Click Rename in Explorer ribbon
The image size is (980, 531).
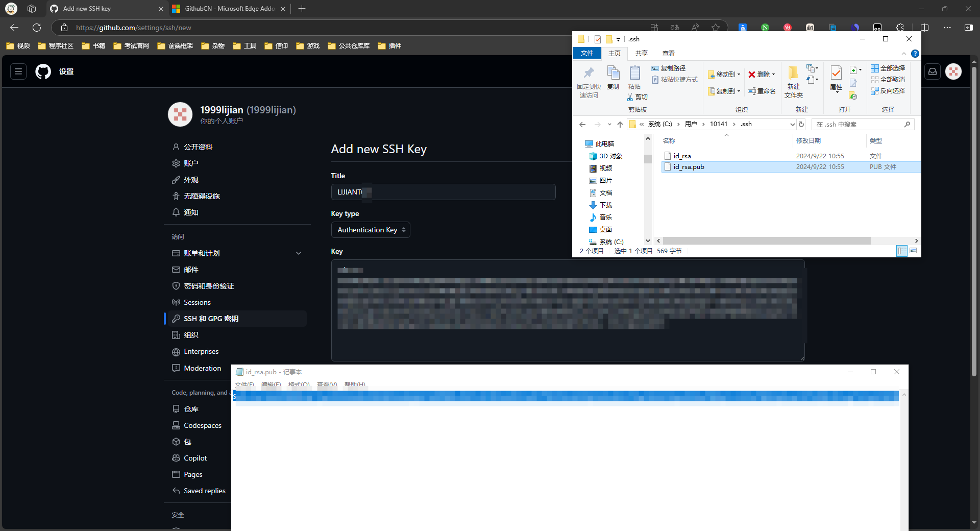click(762, 91)
